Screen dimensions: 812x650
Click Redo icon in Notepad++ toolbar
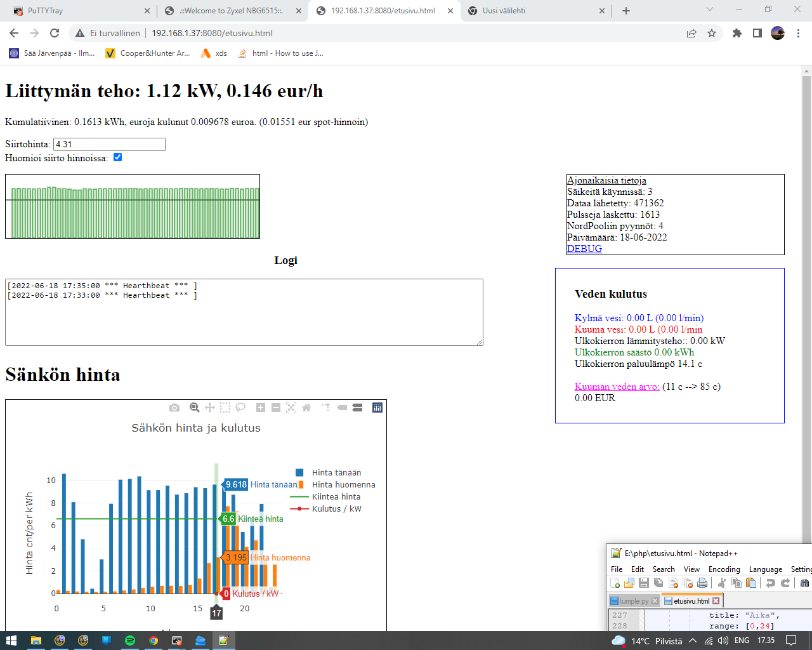tap(785, 583)
